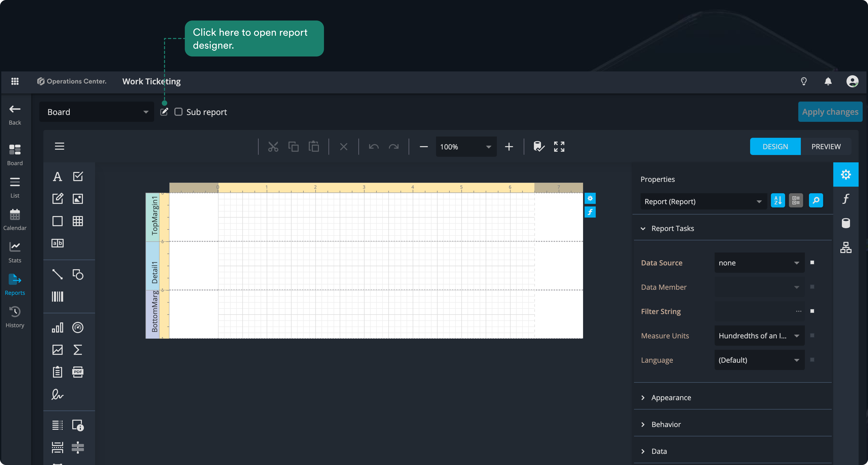Image resolution: width=868 pixels, height=465 pixels.
Task: Go to Board in sidebar
Action: (15, 155)
